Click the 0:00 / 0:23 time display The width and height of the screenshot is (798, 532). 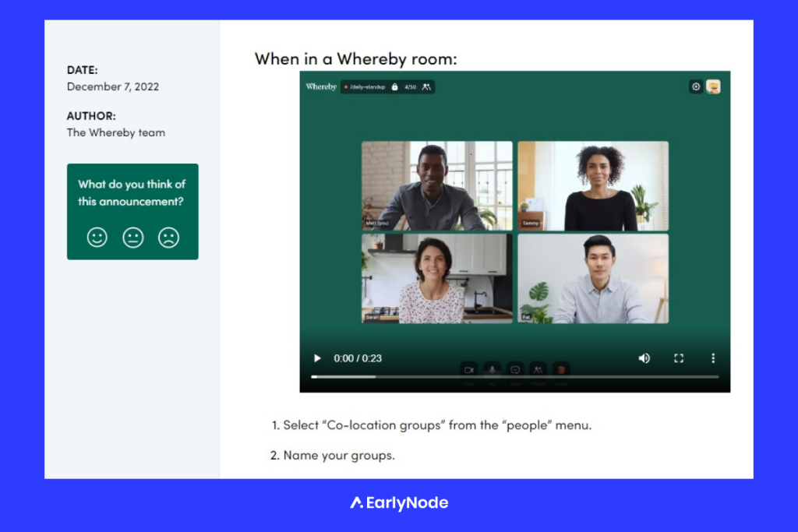358,358
